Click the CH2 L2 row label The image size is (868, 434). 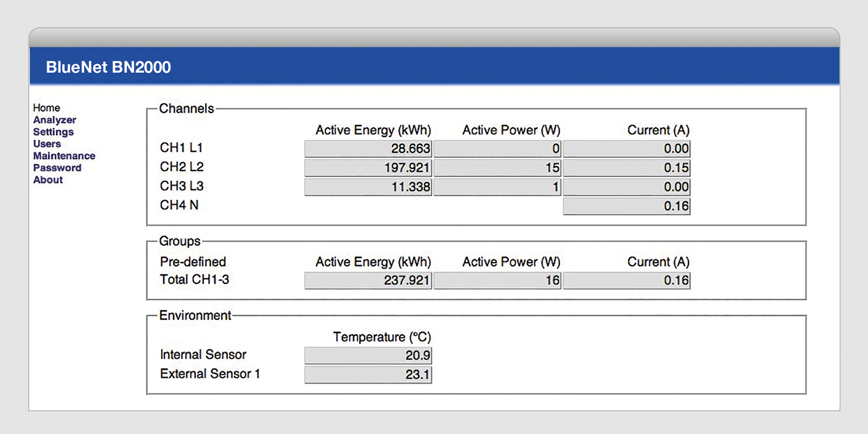[182, 167]
